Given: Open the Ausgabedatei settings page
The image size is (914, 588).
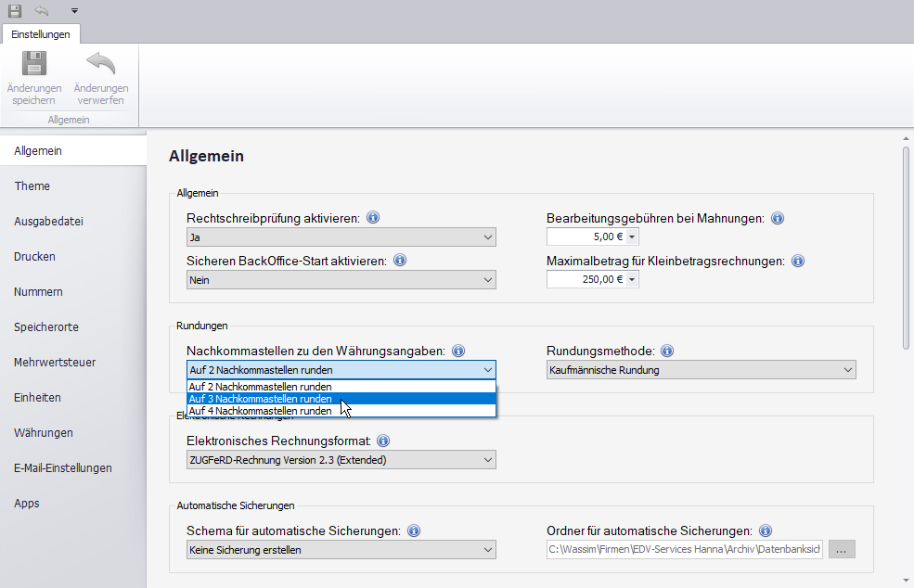Looking at the screenshot, I should coord(73,222).
